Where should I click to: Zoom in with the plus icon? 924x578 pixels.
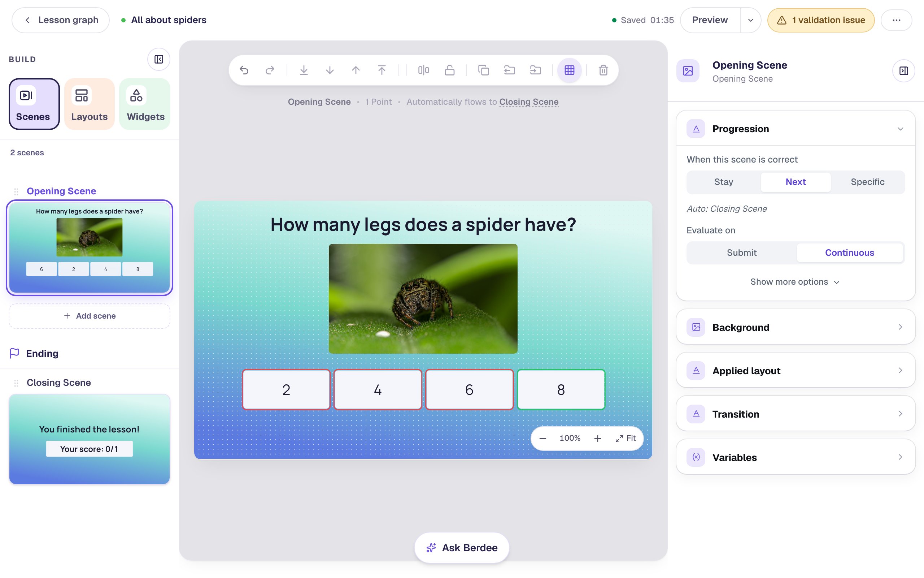pos(598,438)
